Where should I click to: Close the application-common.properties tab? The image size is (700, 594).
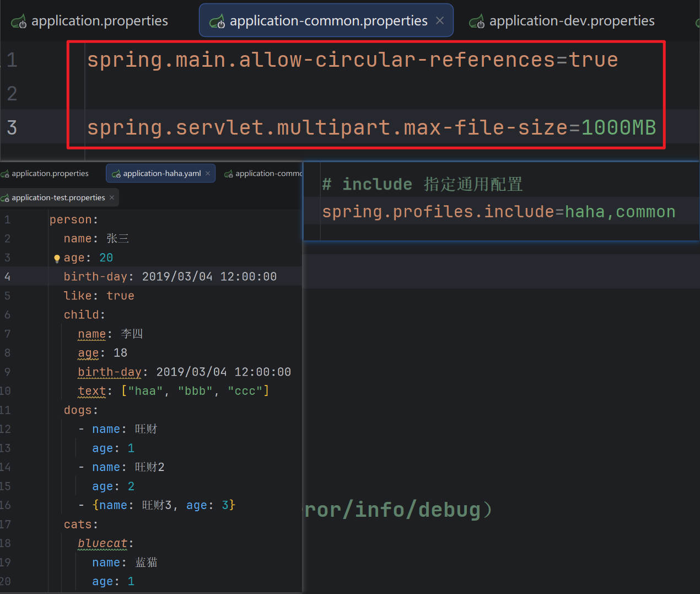[439, 20]
